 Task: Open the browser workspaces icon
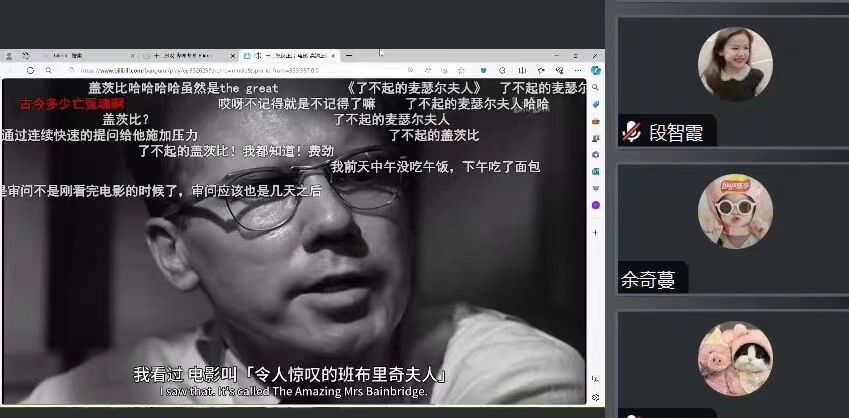[25, 56]
